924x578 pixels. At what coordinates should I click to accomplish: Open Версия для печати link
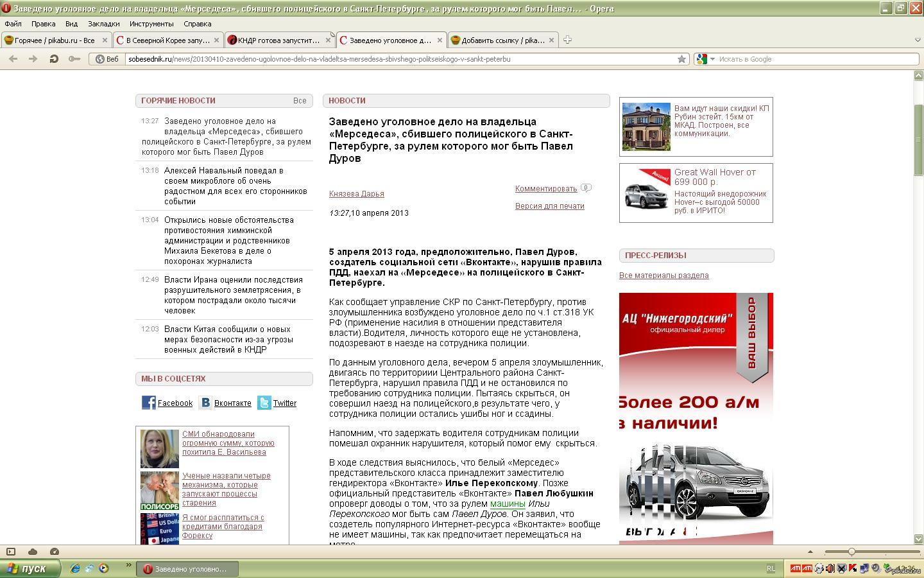click(550, 206)
